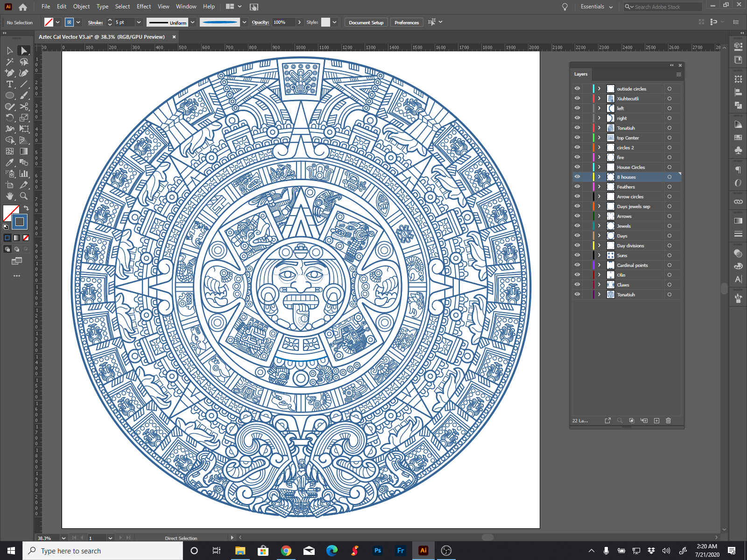Click swap fill and stroke arrows

click(26, 208)
